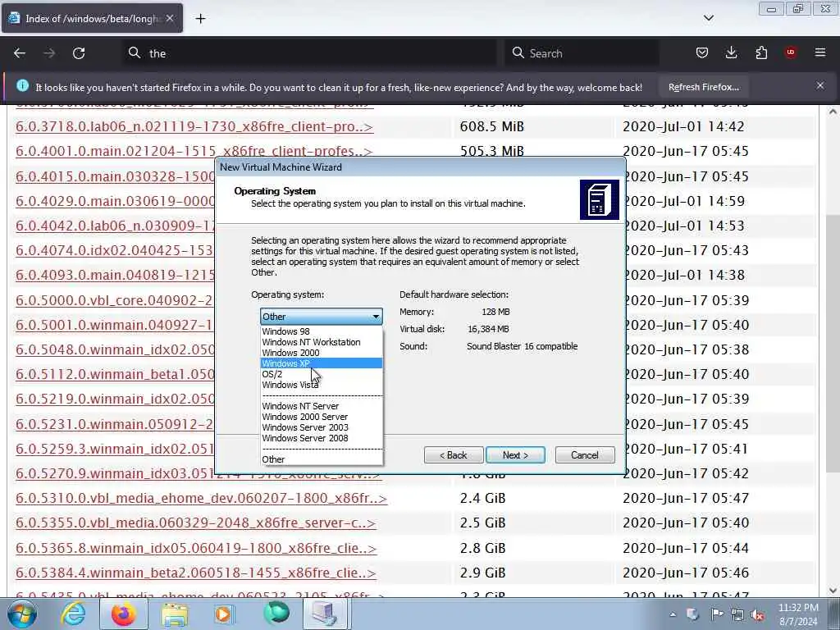Click the page scrollbar up arrow
The height and width of the screenshot is (630, 840).
point(833,112)
